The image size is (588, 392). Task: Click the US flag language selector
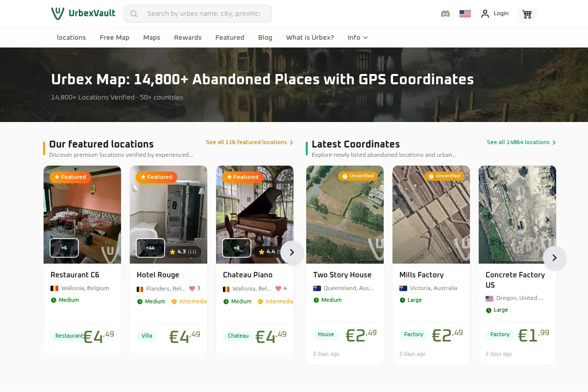pyautogui.click(x=465, y=14)
